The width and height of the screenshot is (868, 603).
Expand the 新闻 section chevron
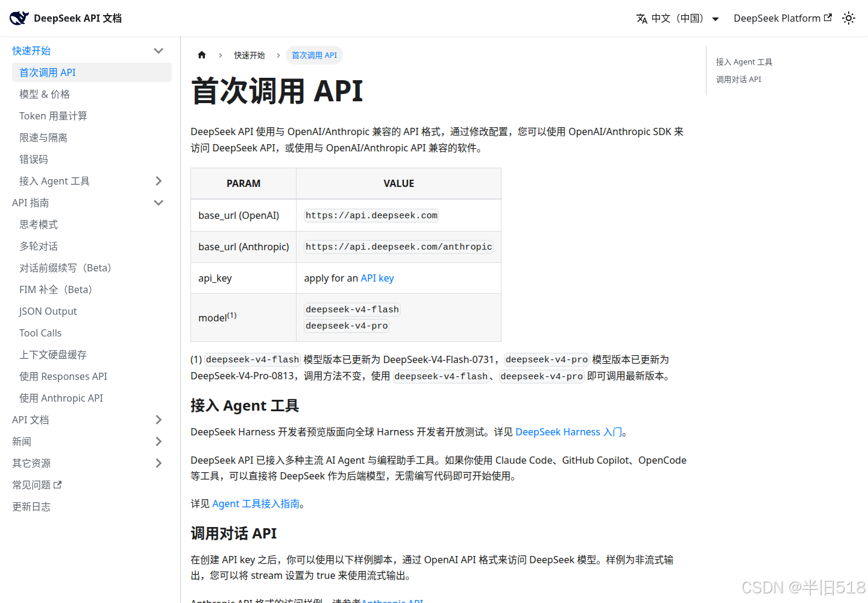pos(159,441)
